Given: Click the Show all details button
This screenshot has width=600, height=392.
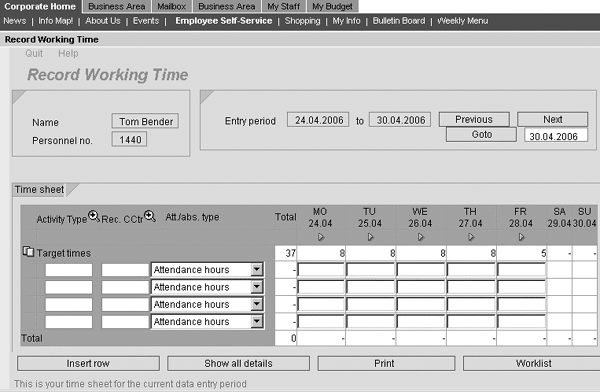Looking at the screenshot, I should (x=238, y=363).
